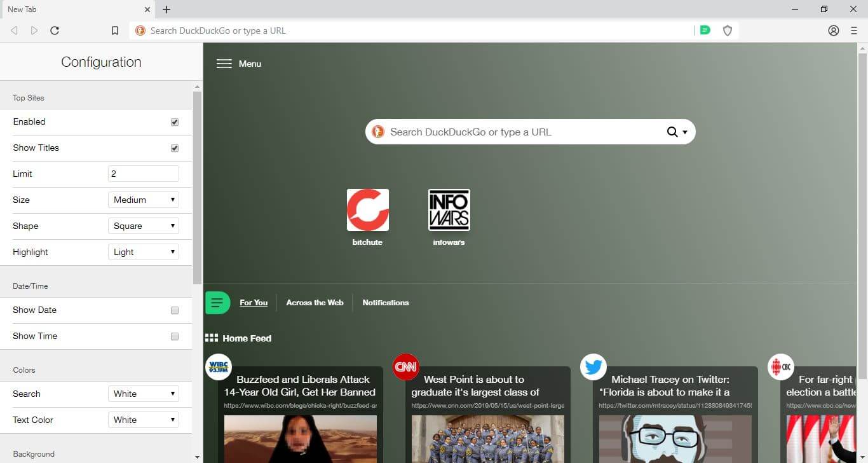Click the Limit number field
This screenshot has width=868, height=463.
pyautogui.click(x=144, y=174)
